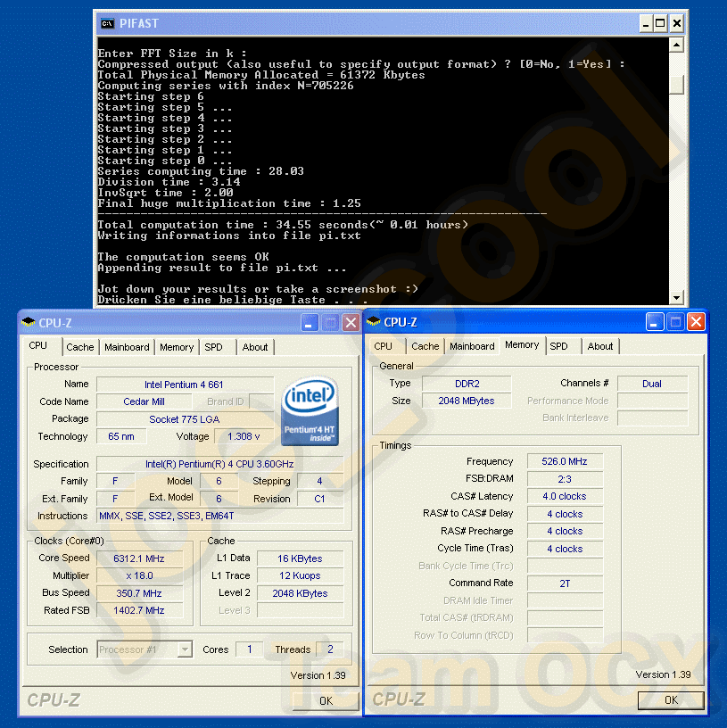Click the Threads value '2'
Image resolution: width=727 pixels, height=728 pixels.
(330, 649)
